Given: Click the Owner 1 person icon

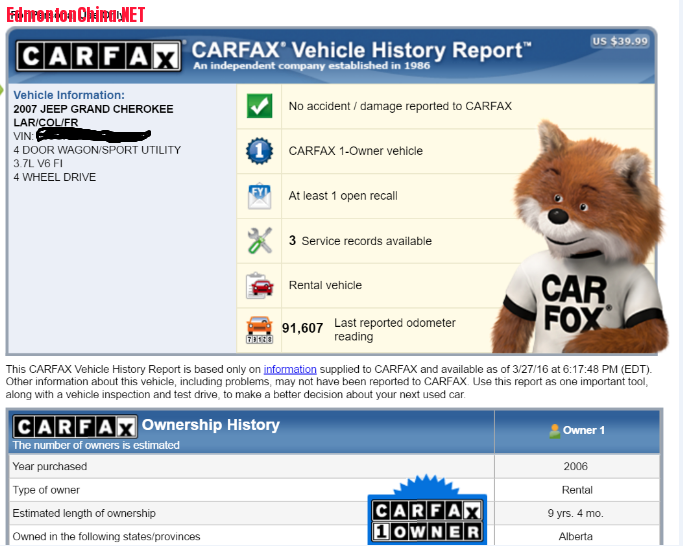Looking at the screenshot, I should click(x=553, y=430).
